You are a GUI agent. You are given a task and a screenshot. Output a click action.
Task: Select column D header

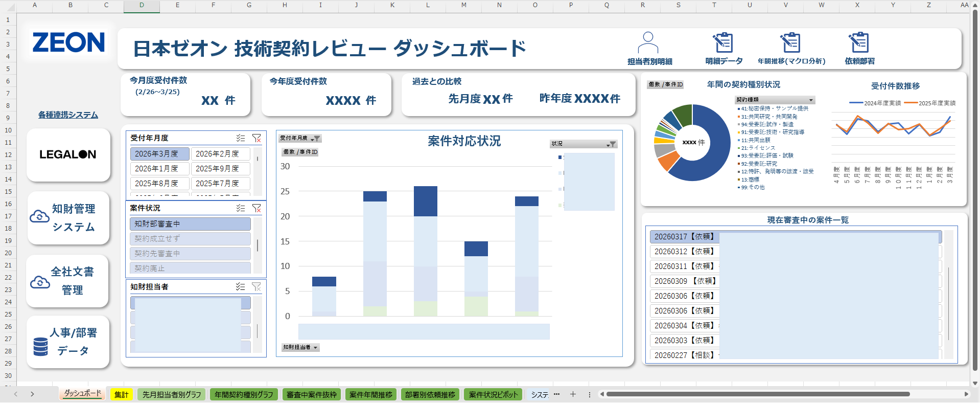coord(142,6)
